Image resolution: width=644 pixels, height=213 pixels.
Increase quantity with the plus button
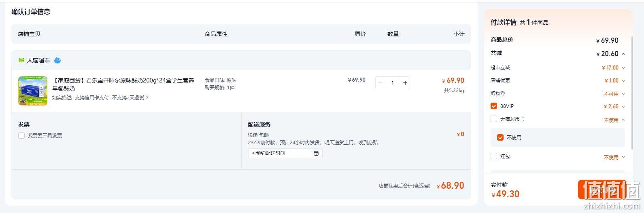405,83
